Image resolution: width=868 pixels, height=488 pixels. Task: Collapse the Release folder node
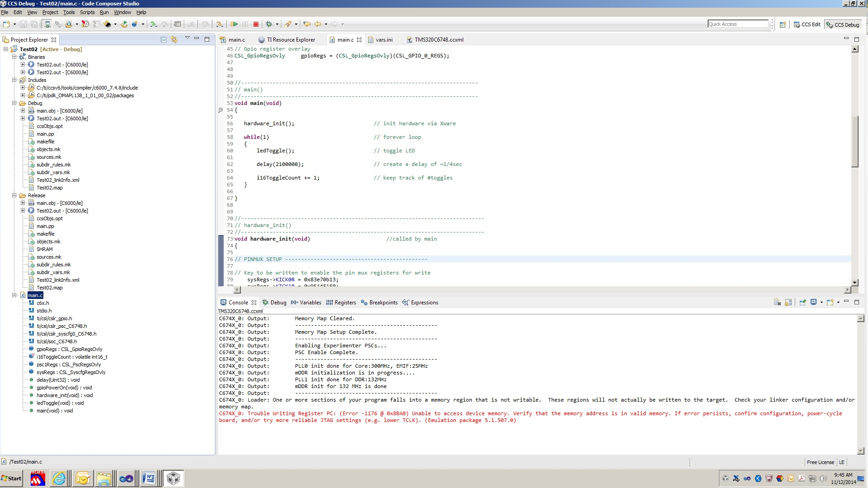pyautogui.click(x=14, y=195)
